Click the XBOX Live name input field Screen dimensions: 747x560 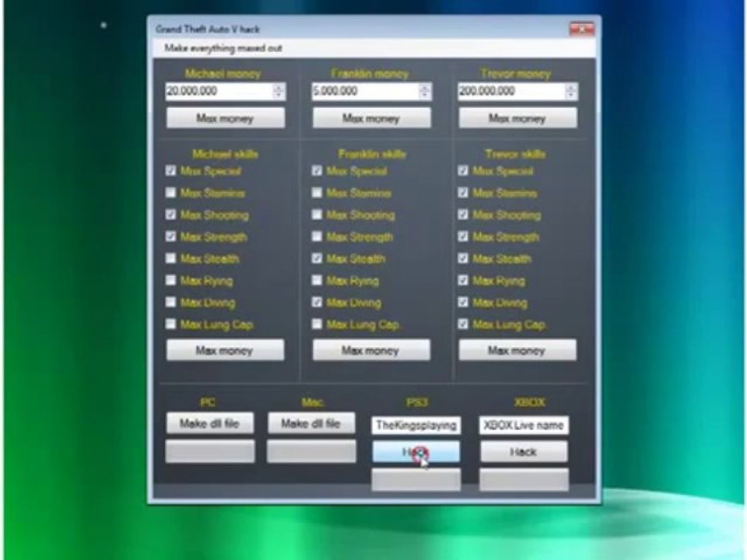click(x=524, y=425)
